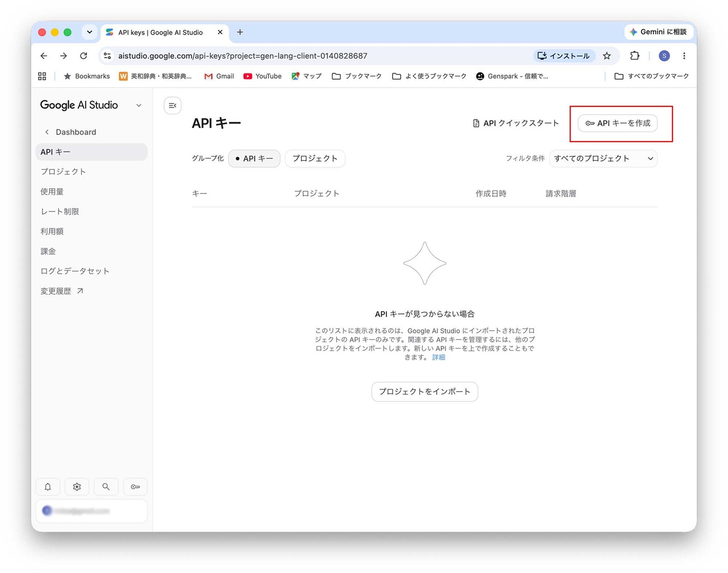Open the Chrome three-dot menu

(684, 56)
